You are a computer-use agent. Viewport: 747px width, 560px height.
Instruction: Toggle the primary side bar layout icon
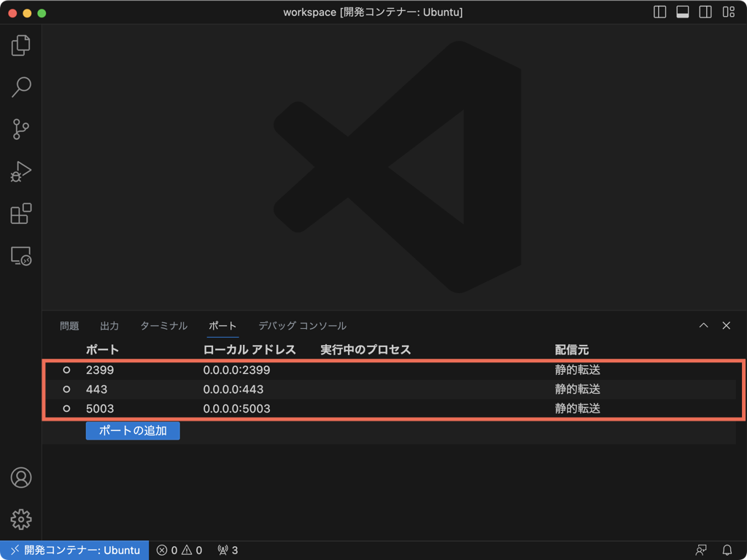pyautogui.click(x=659, y=12)
